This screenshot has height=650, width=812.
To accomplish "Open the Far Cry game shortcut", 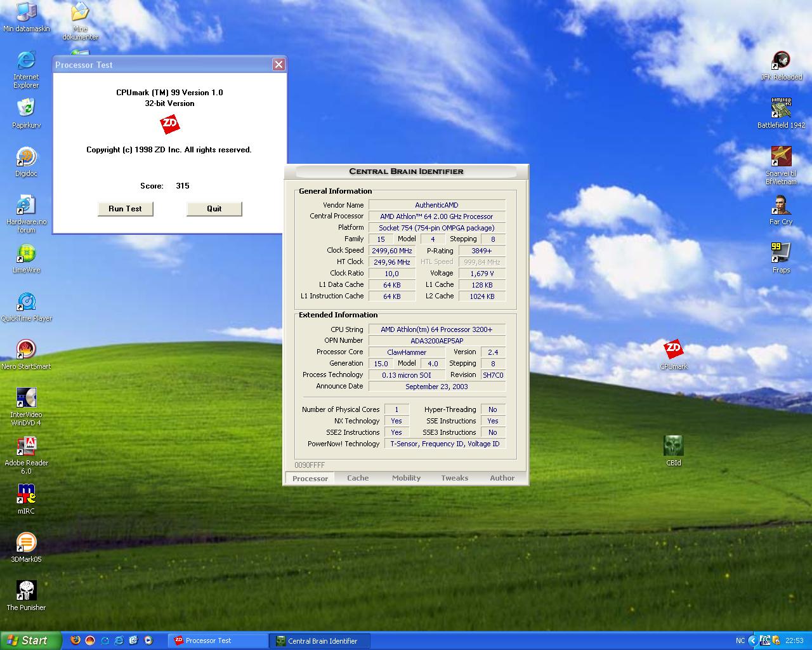I will [781, 205].
